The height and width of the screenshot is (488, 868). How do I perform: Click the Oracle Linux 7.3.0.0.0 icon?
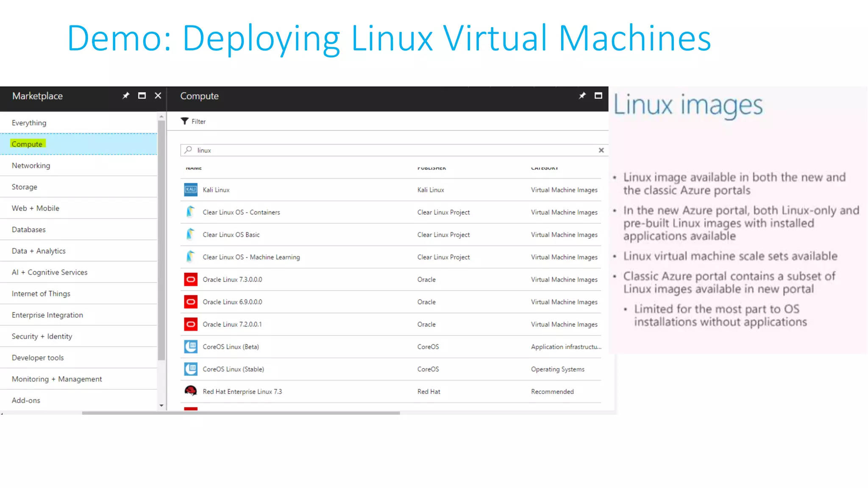(x=191, y=280)
